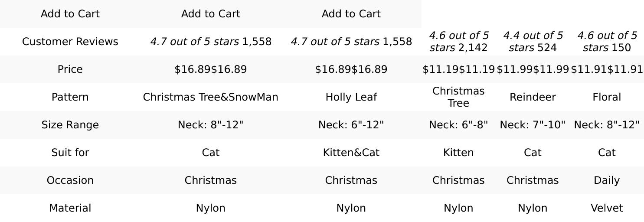Select the Floral pattern cell
Image resolution: width=644 pixels, height=222 pixels.
tap(607, 97)
